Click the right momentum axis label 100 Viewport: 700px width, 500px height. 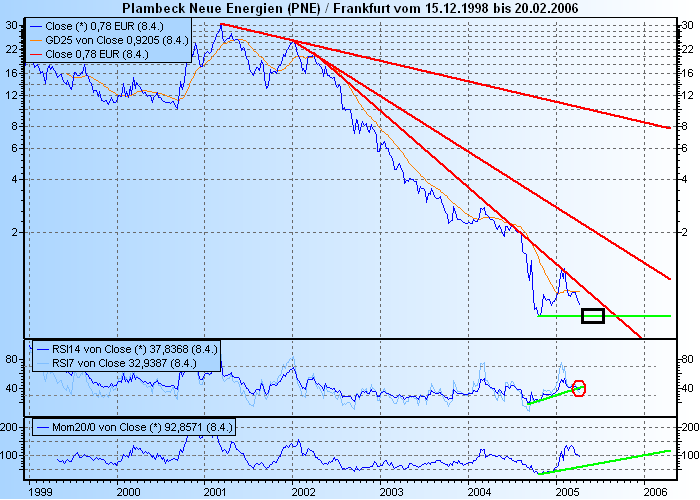coord(690,455)
